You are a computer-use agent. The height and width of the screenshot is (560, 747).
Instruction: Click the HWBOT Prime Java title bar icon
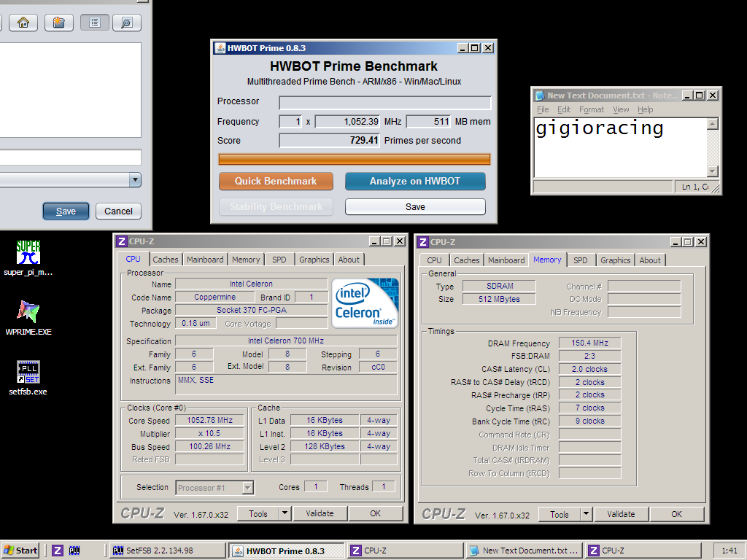click(220, 48)
